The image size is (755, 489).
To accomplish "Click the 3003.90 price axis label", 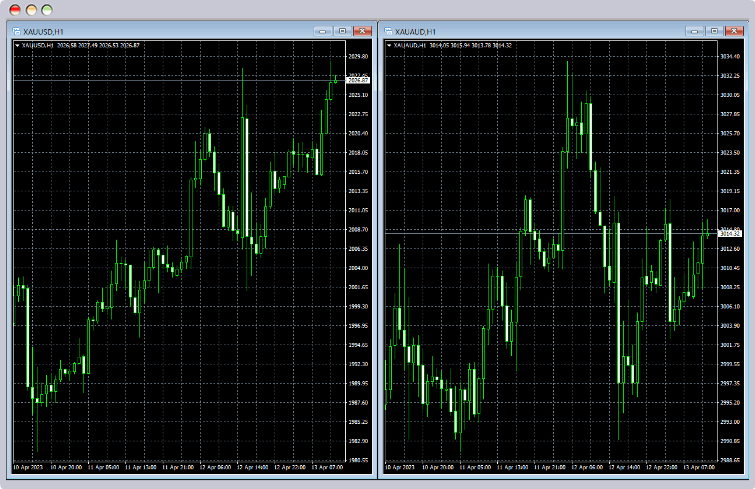I will click(730, 326).
